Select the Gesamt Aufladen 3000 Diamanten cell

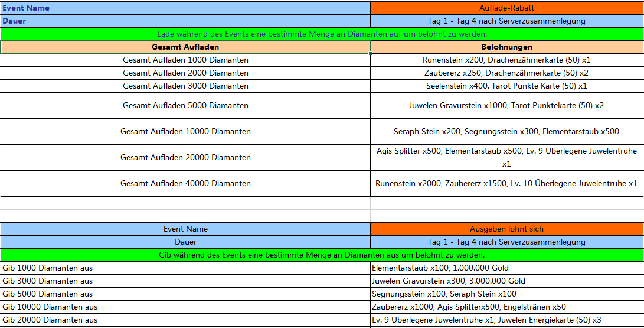[185, 86]
